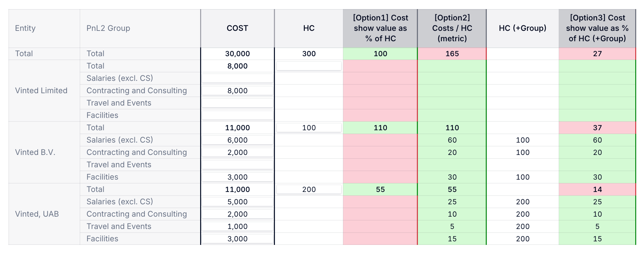Image resolution: width=644 pixels, height=254 pixels.
Task: Select Travel and Events label under Vinted, UAB
Action: point(119,226)
